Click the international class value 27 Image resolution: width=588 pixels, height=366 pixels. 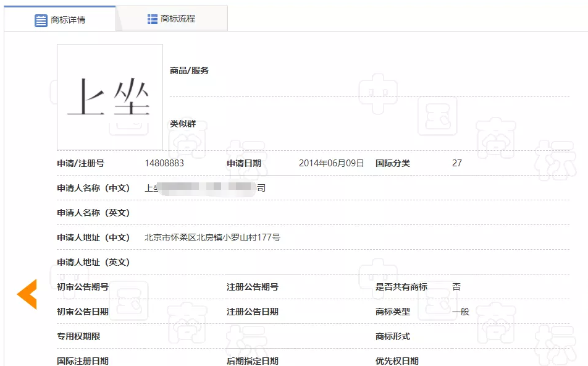click(x=457, y=163)
